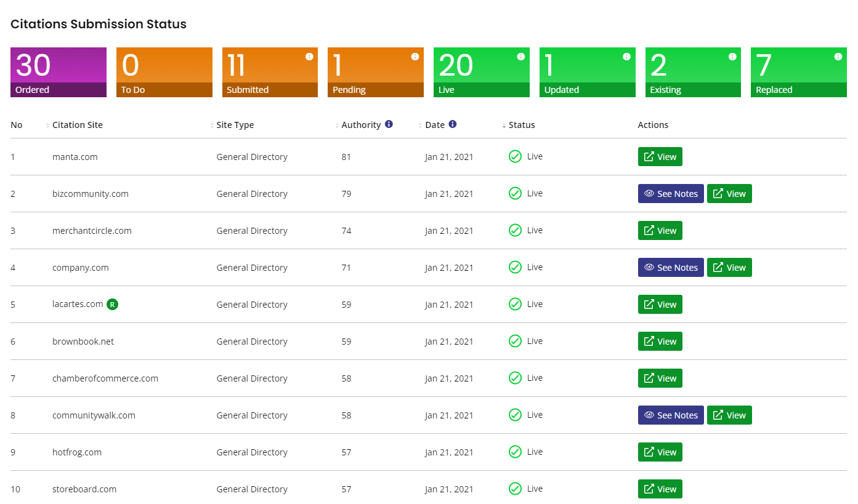The image size is (858, 504).
Task: Click View button for hotfrog.com
Action: (660, 452)
